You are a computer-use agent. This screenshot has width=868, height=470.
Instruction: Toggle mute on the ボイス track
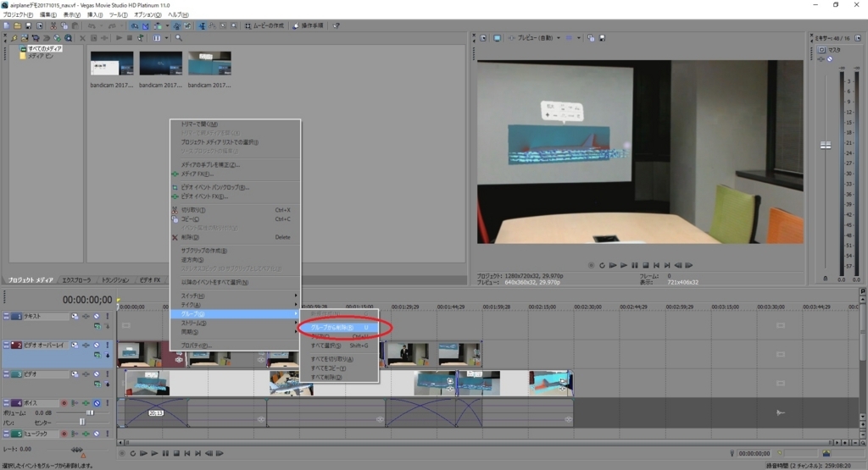point(97,403)
